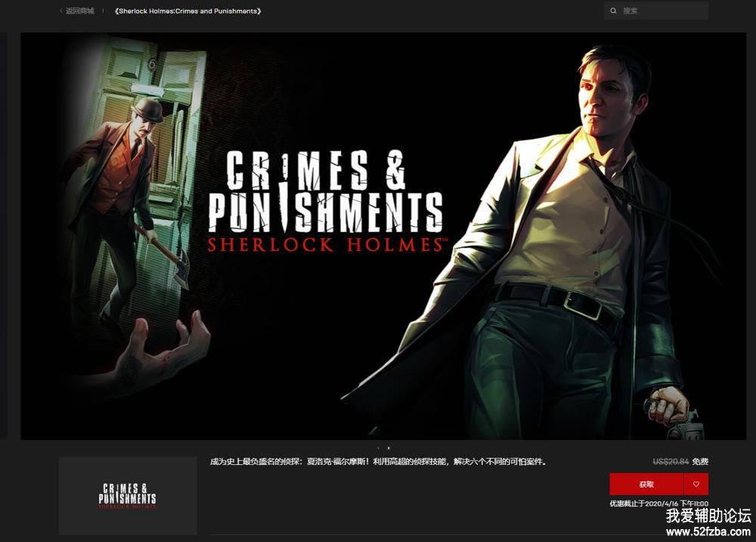Return to store via 返回商城 link
Viewport: 756px width, 542px height.
tap(80, 11)
